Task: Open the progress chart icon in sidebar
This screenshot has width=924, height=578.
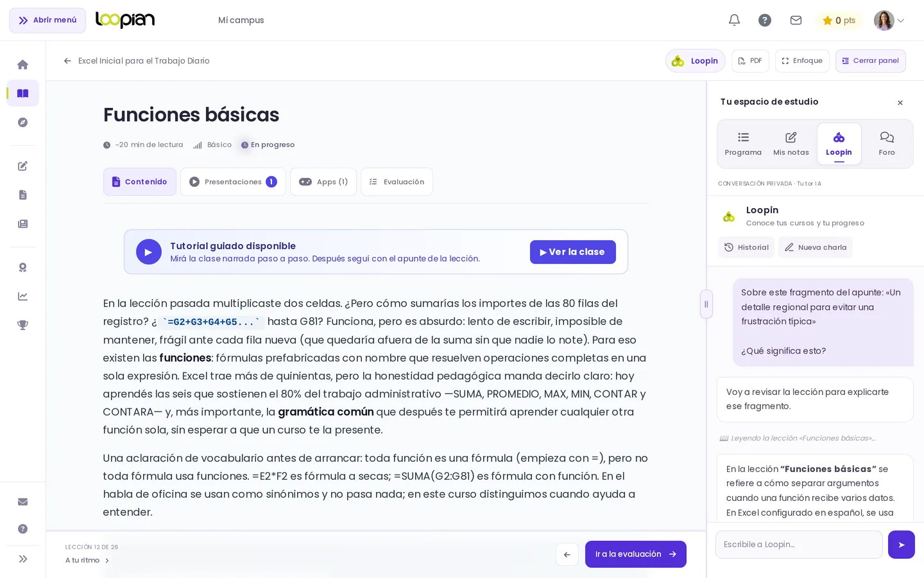Action: tap(22, 296)
